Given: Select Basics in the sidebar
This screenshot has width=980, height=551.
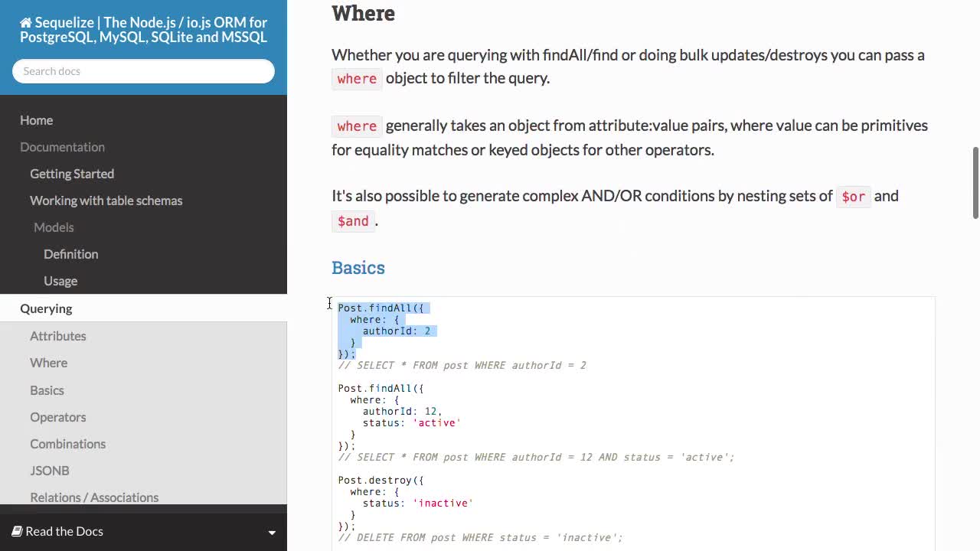Looking at the screenshot, I should pyautogui.click(x=47, y=390).
